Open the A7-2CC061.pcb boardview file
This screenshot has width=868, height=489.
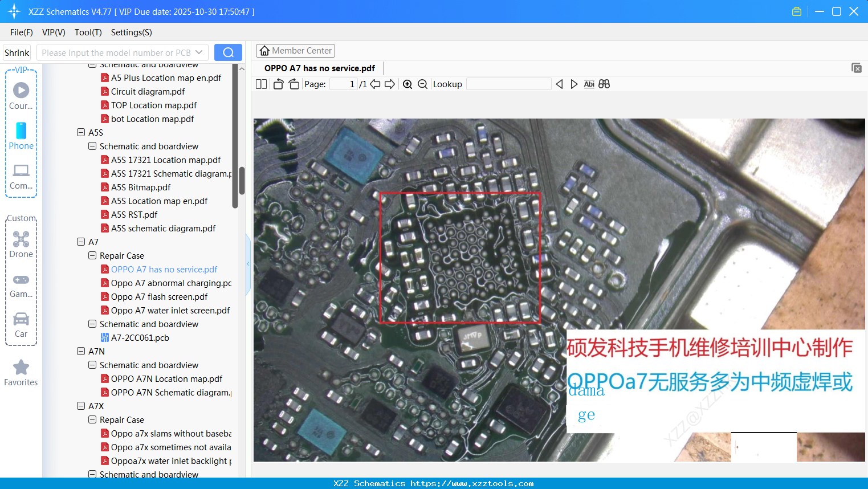[x=140, y=337]
